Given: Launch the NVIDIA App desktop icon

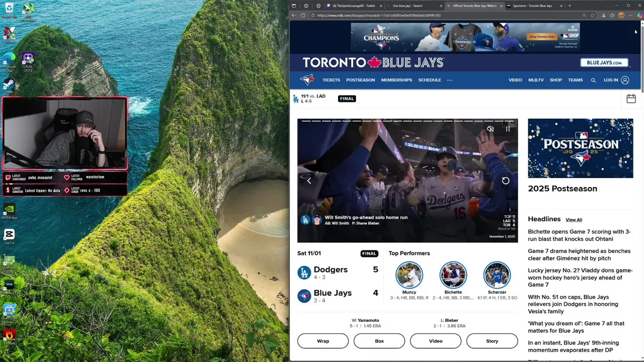Looking at the screenshot, I should point(9,211).
